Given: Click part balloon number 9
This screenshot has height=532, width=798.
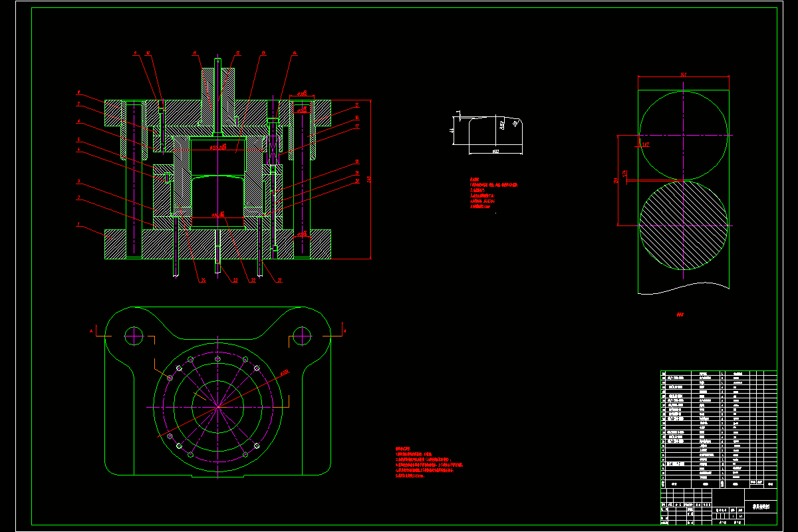Looking at the screenshot, I should (135, 53).
